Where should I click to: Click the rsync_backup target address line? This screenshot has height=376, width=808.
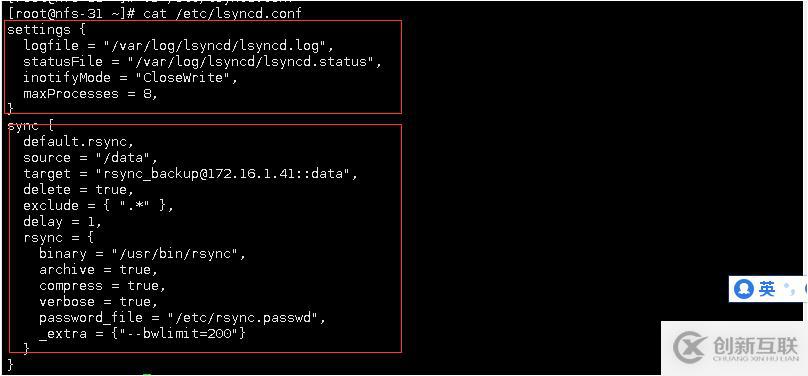191,174
